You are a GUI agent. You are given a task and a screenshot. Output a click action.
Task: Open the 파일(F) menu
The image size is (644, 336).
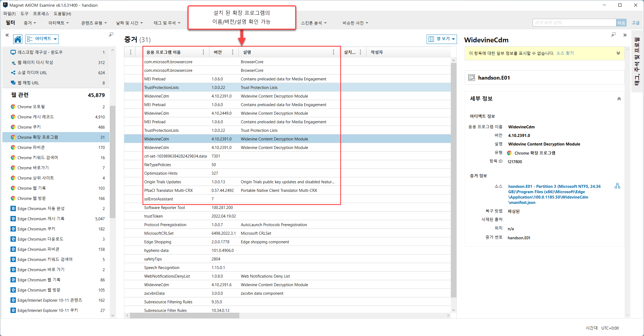9,14
